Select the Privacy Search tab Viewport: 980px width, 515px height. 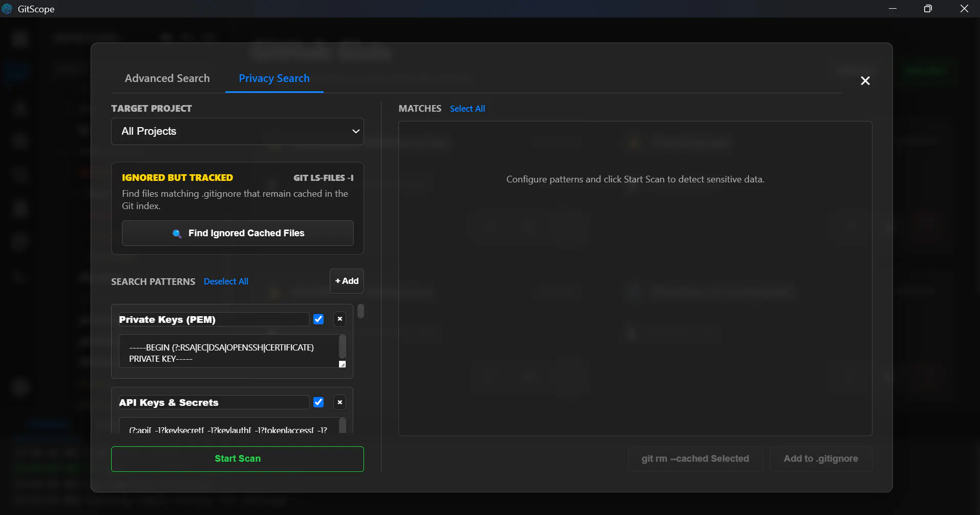coord(274,78)
